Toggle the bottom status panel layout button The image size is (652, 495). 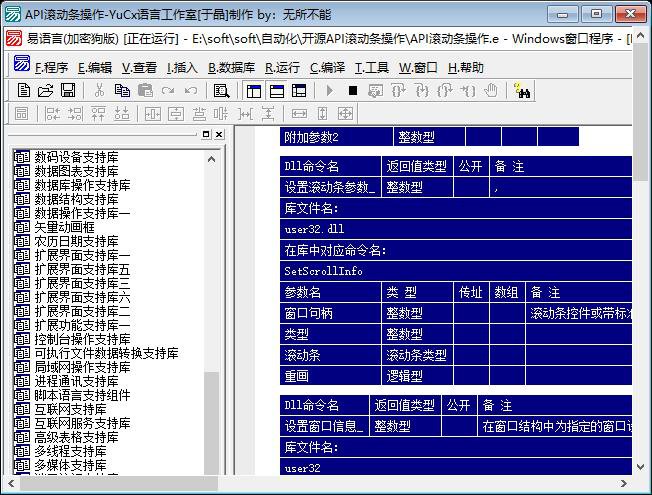pyautogui.click(x=276, y=91)
